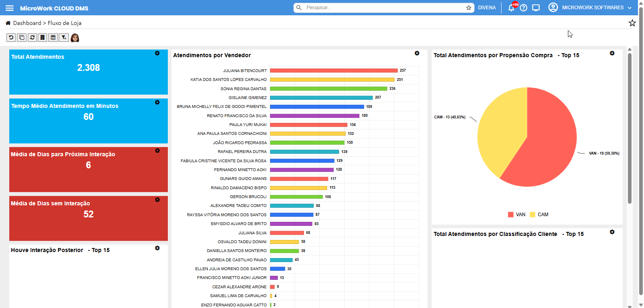This screenshot has height=308, width=644.
Task: Click the Atendimentos por Vendedor title
Action: pos(212,55)
